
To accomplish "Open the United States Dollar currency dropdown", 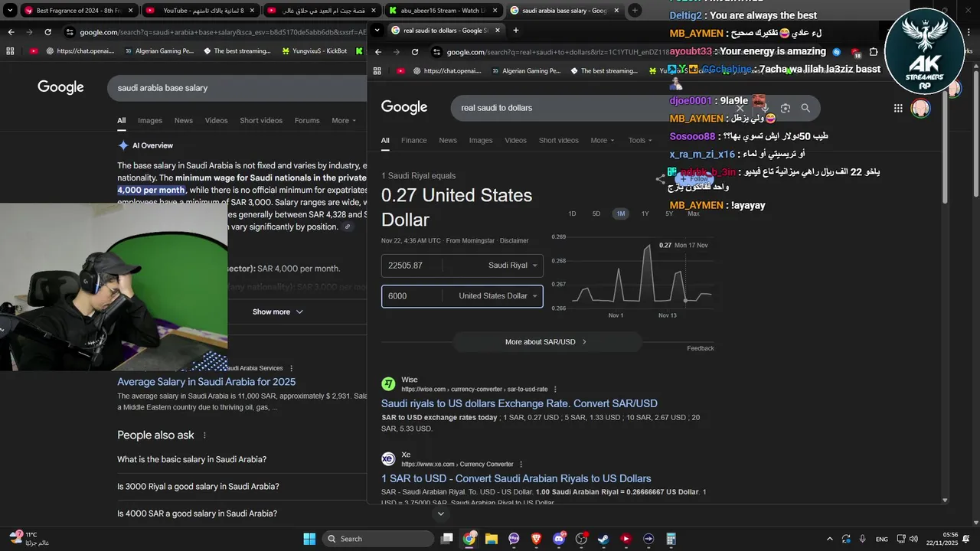I will tap(498, 296).
